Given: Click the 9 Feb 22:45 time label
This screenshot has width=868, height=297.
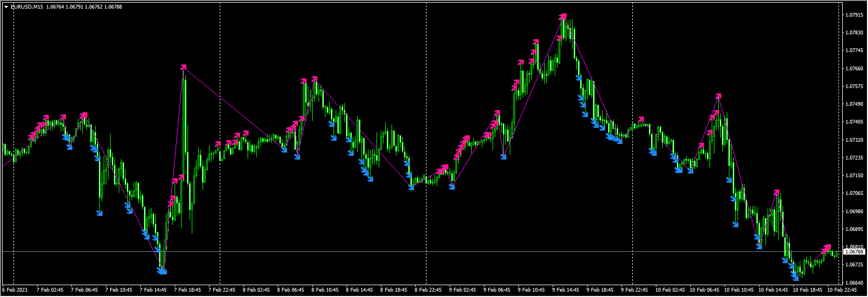Looking at the screenshot, I should pos(634,290).
